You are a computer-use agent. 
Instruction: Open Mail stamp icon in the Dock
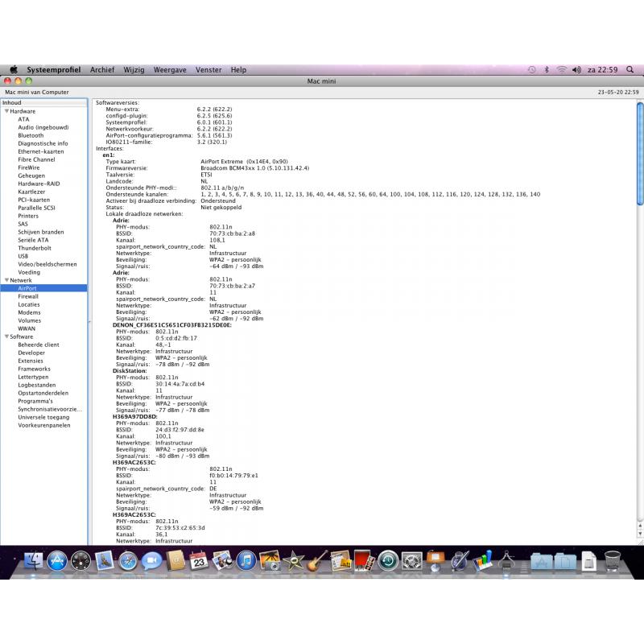[105, 560]
